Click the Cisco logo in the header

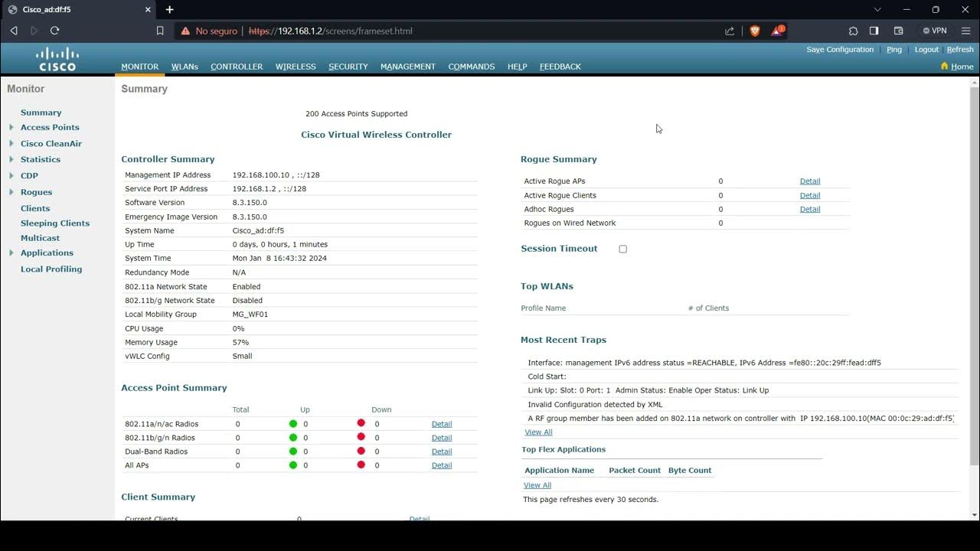[57, 58]
